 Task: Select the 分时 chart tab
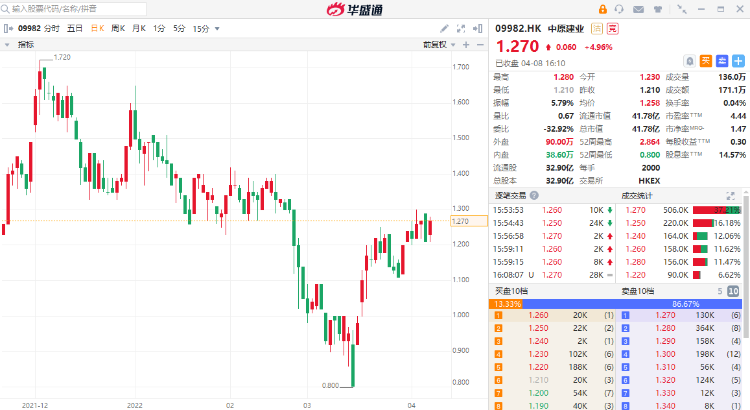tap(52, 29)
